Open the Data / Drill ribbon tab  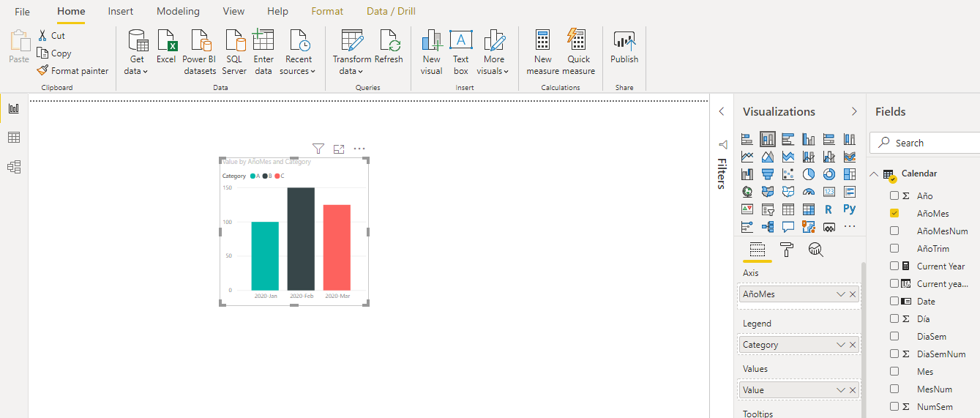[391, 11]
